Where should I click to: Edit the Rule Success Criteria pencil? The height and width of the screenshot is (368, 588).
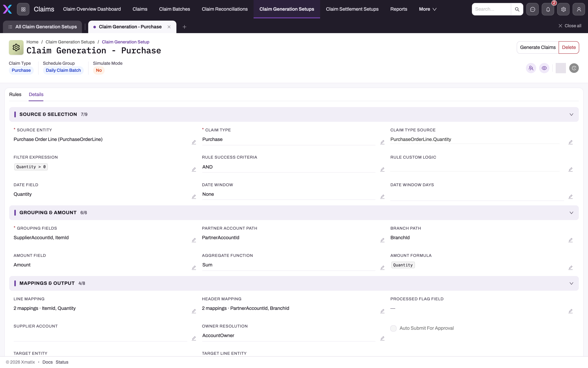pyautogui.click(x=382, y=169)
